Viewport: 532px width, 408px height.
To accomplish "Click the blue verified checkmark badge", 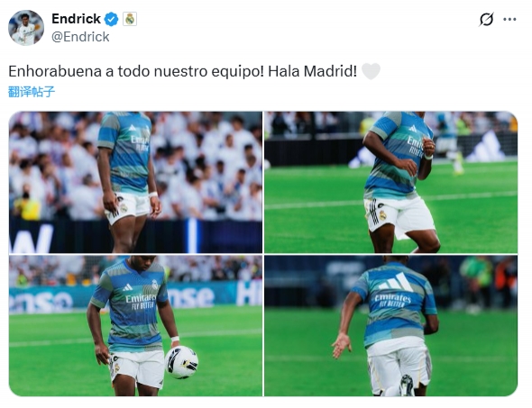I will click(x=111, y=19).
